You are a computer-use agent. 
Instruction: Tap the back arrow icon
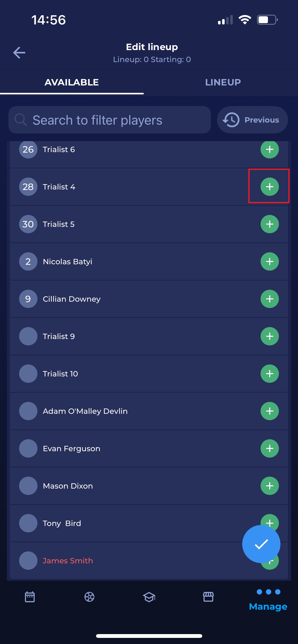tap(19, 53)
